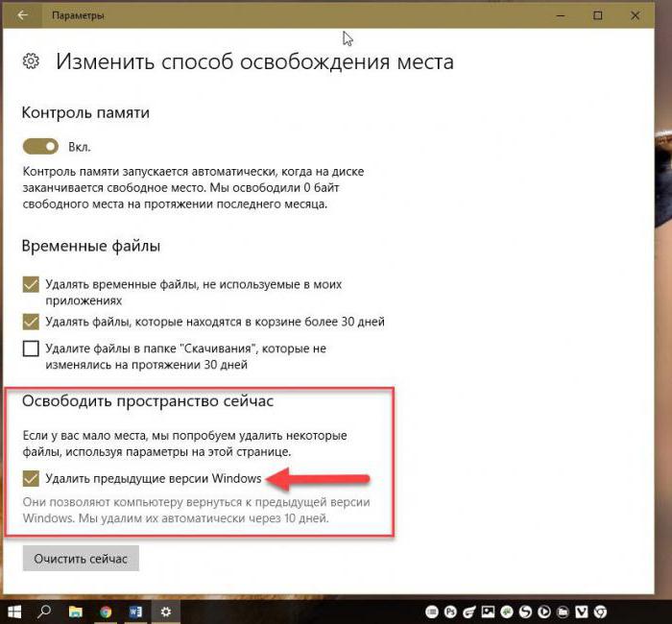Click text starting Контроль памяти запускается автоматически
Viewport: 672px width, 624px height.
(x=193, y=188)
